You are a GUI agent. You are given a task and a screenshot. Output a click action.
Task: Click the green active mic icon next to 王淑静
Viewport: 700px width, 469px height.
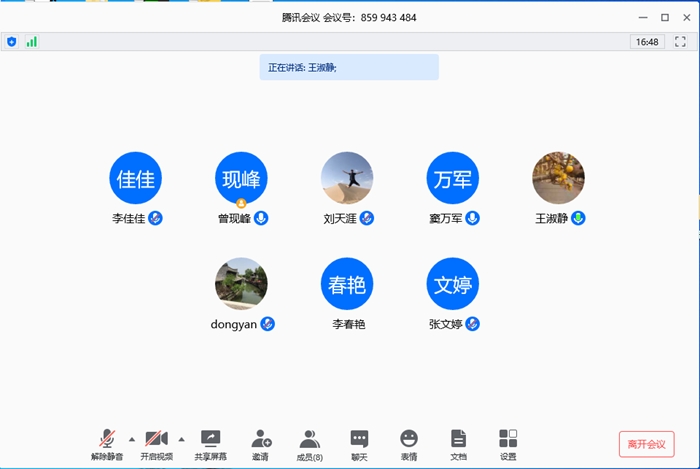click(x=578, y=218)
